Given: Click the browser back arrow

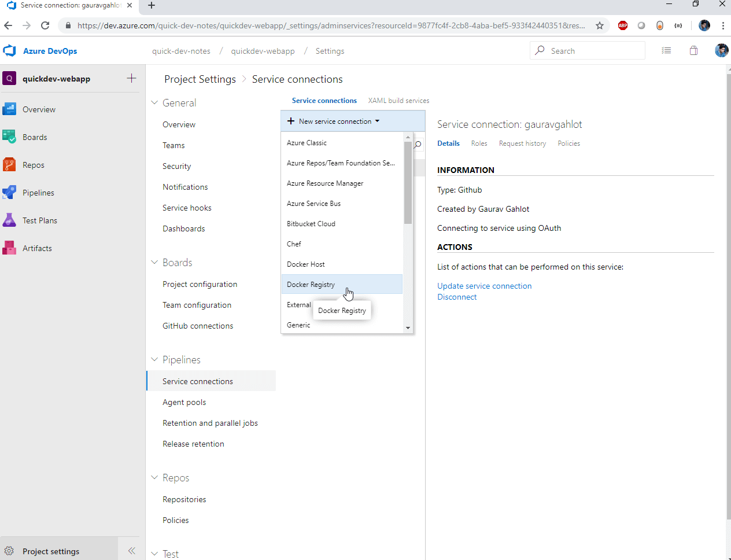Looking at the screenshot, I should tap(8, 25).
